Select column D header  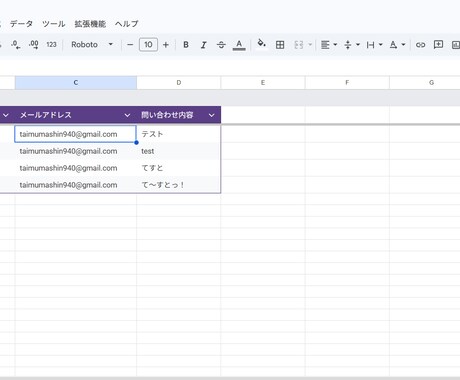(179, 83)
